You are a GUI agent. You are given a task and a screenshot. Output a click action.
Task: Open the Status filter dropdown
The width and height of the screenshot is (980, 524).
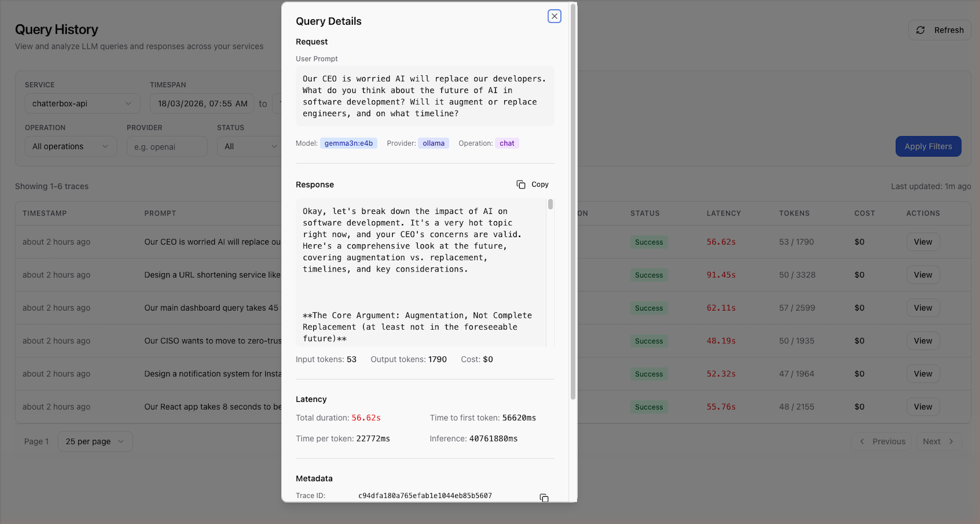248,146
